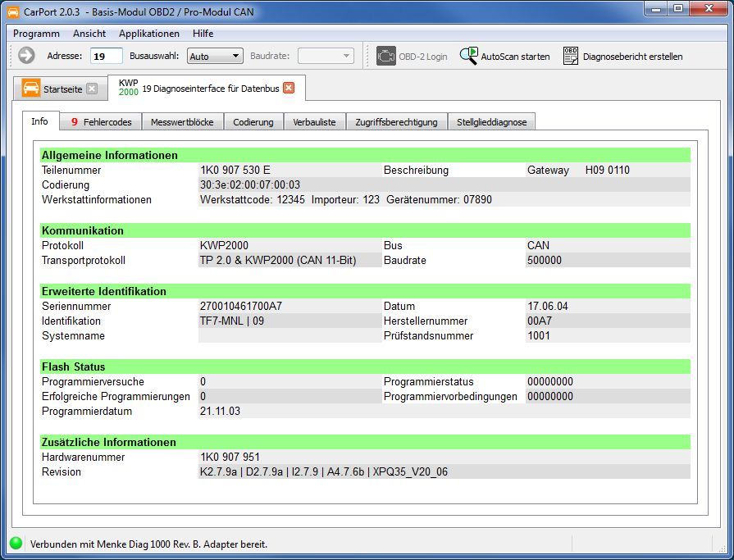Click the CarPort app icon in title bar
734x560 pixels.
click(x=13, y=11)
